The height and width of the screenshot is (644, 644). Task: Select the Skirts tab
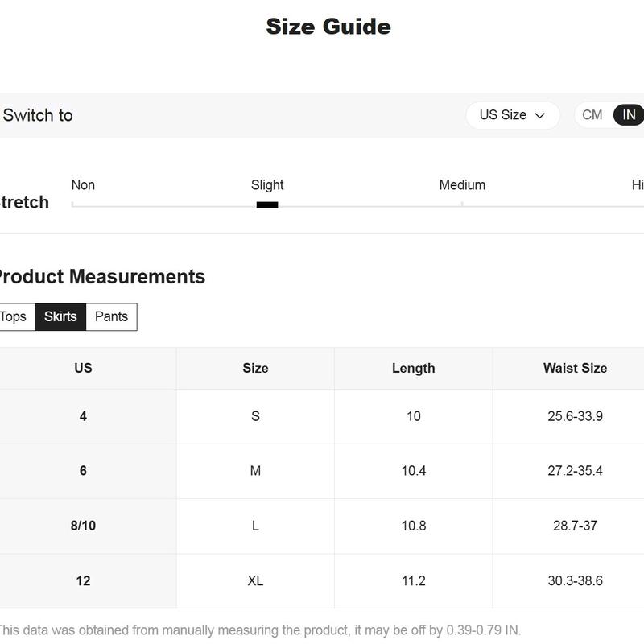click(x=61, y=316)
